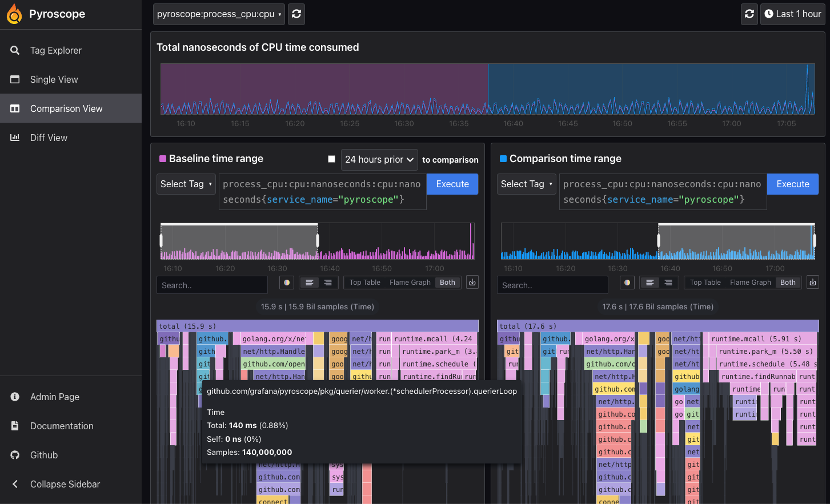This screenshot has width=830, height=504.
Task: Click the Tag Explorer magnifier icon
Action: [14, 50]
